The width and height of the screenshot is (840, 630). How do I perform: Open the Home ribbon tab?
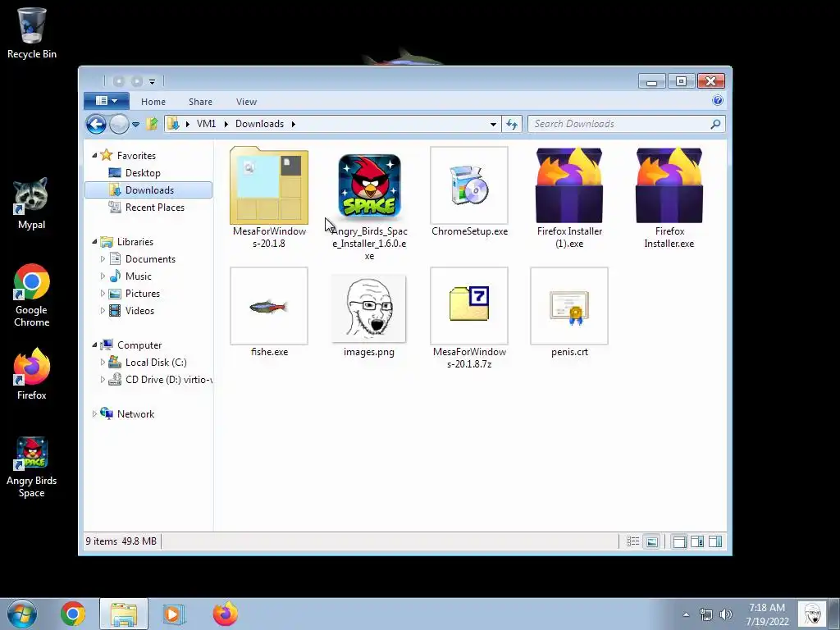point(153,102)
